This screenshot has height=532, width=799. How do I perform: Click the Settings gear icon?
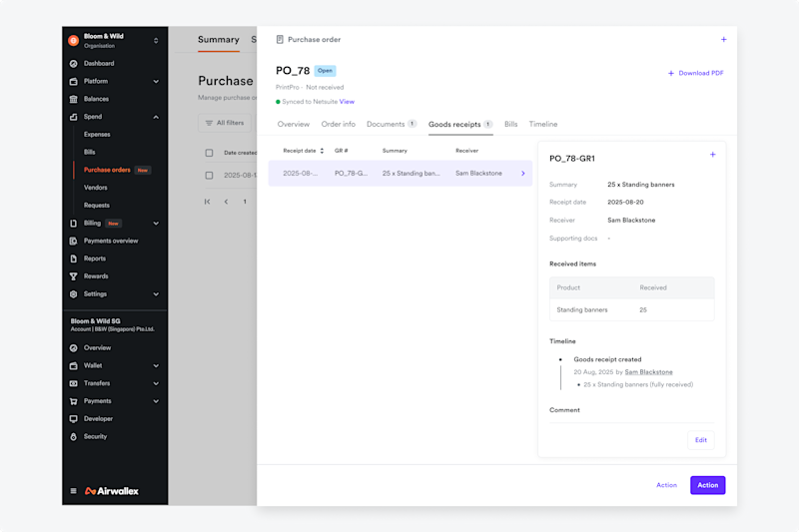(73, 294)
